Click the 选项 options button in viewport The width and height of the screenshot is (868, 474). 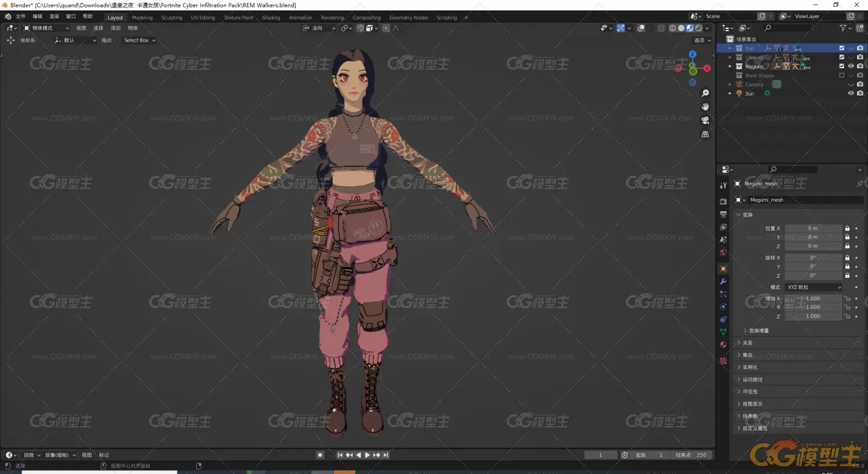703,41
